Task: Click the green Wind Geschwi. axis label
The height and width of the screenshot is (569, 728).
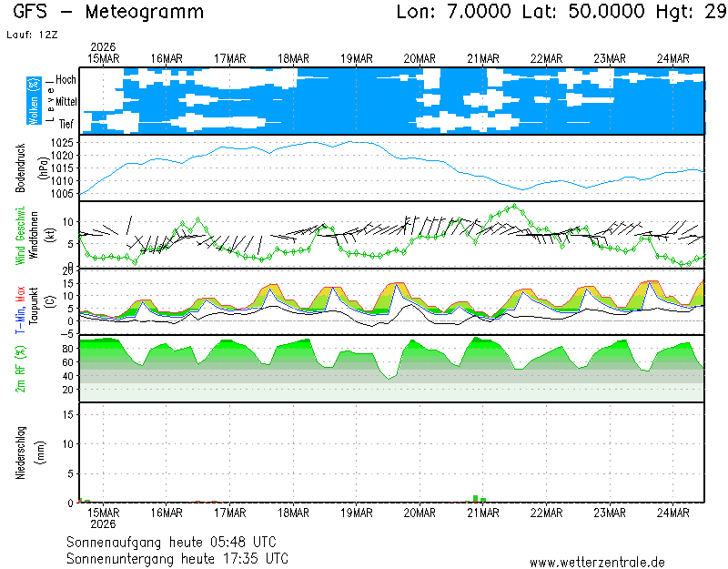Action: point(20,234)
